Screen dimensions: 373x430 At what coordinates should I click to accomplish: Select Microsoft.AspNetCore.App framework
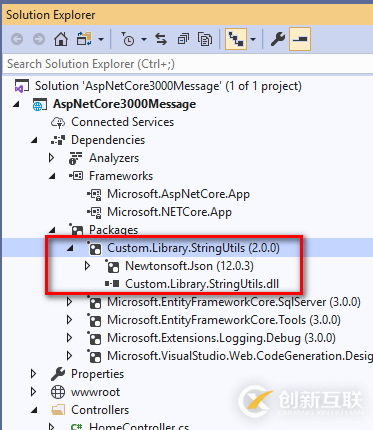[178, 194]
